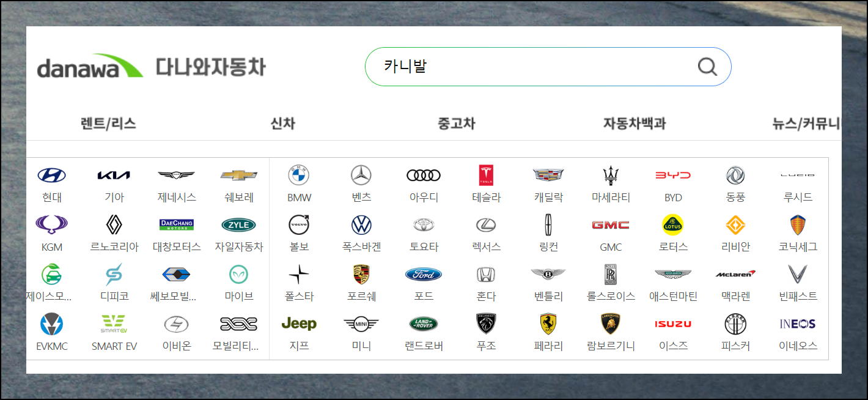Select the McLaren logo

pos(735,274)
